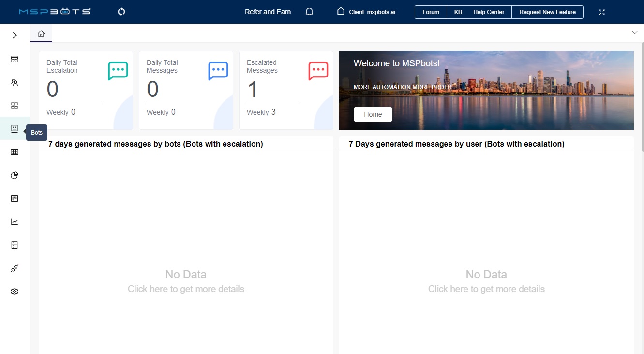The image size is (644, 354).
Task: Click the Peer Groups people icon
Action: pos(14,82)
